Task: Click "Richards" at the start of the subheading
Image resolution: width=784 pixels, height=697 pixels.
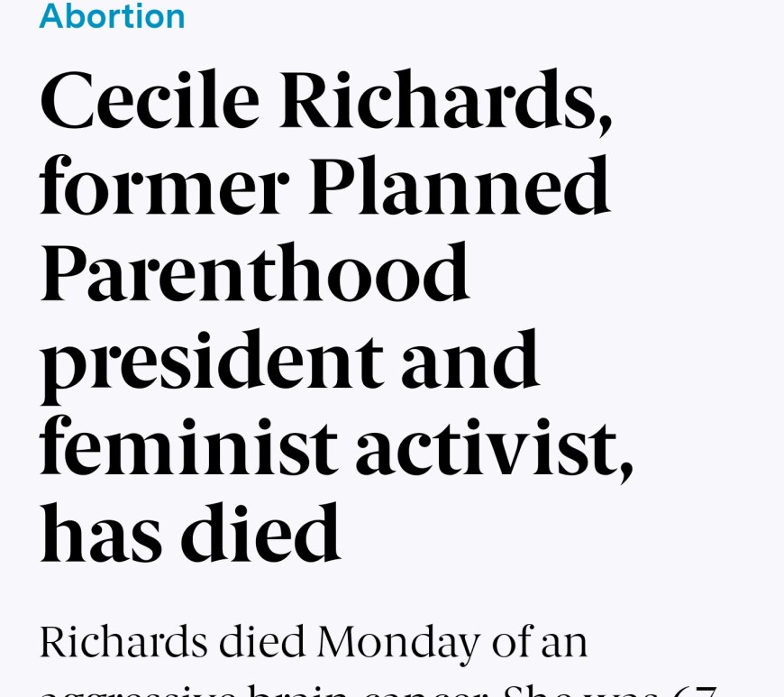Action: pyautogui.click(x=122, y=642)
